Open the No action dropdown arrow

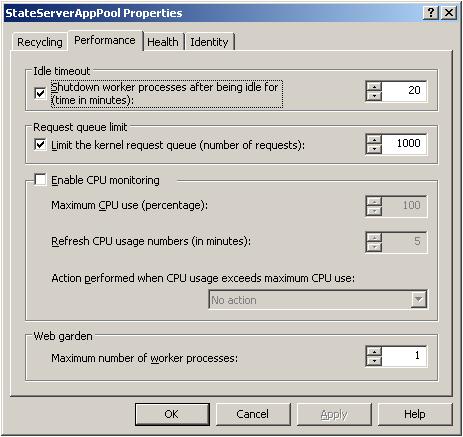[418, 300]
